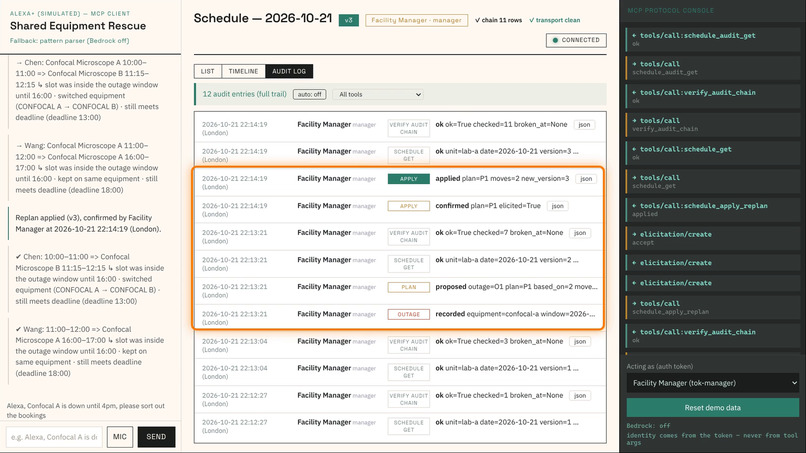The height and width of the screenshot is (453, 806).
Task: Select 'ok unit=lab-a date=2026-10-21 version=3' text
Action: point(507,151)
